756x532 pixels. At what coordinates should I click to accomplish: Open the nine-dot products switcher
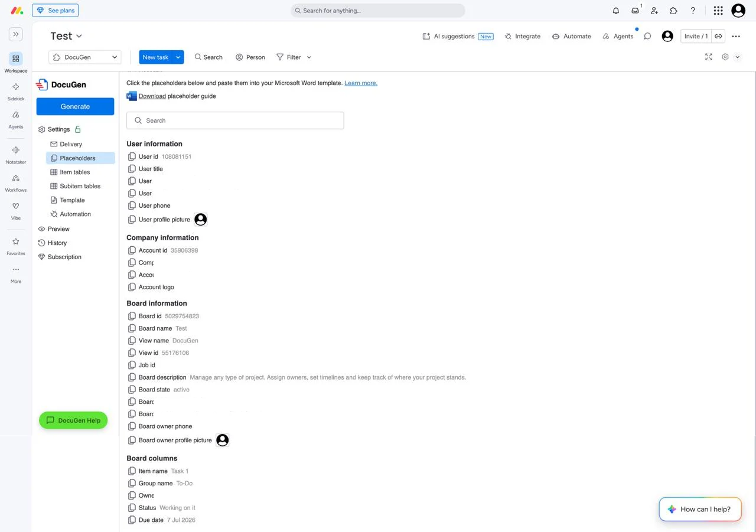coord(718,11)
